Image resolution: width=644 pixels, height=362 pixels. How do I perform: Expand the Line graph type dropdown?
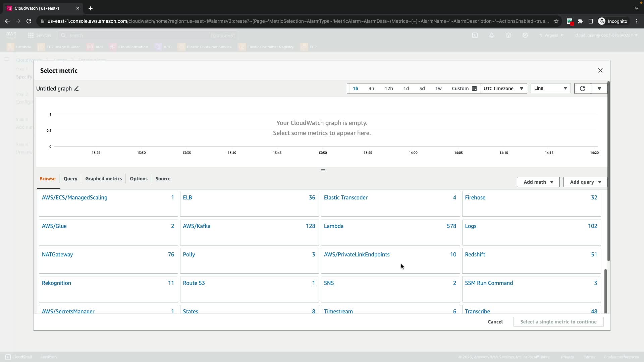point(550,88)
